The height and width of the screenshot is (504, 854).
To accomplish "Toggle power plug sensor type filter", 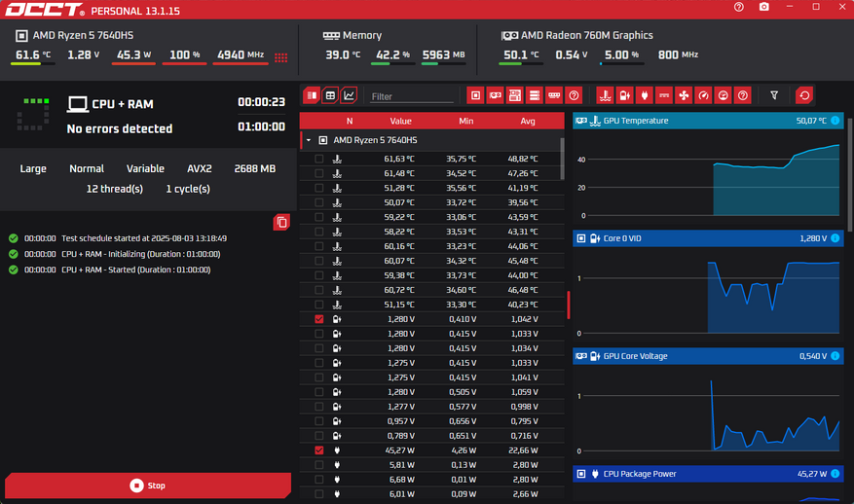I will (645, 95).
